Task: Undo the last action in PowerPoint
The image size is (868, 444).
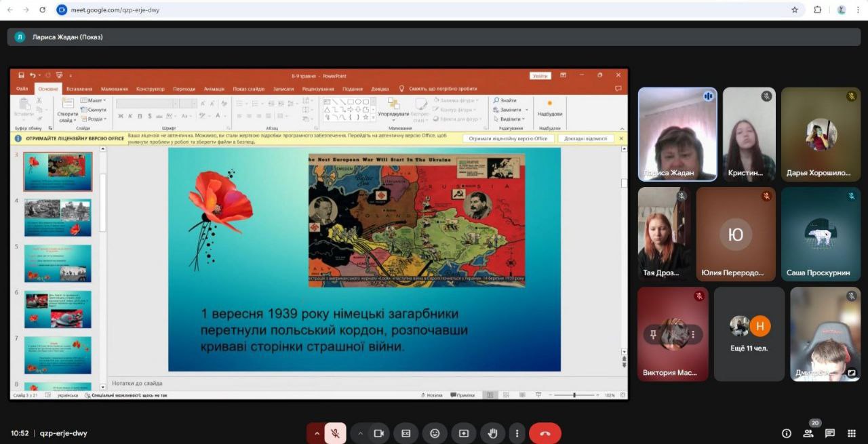Action: (33, 75)
